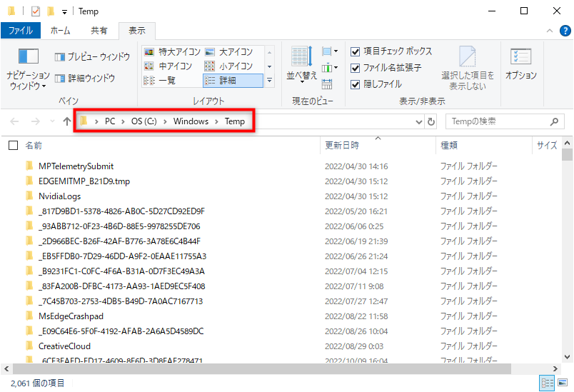The width and height of the screenshot is (574, 392).
Task: Open the Add columns icon in Current view
Action: tap(330, 68)
